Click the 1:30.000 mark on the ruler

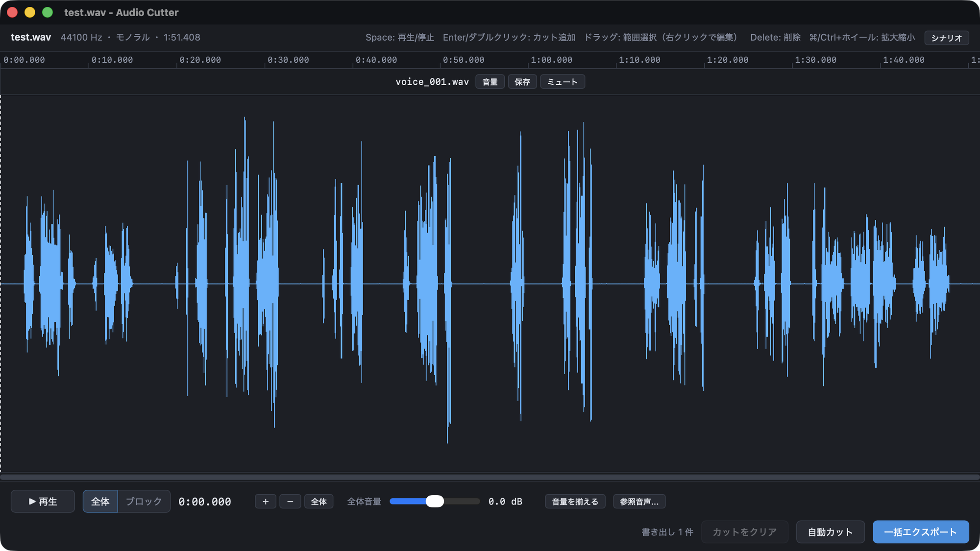point(815,60)
